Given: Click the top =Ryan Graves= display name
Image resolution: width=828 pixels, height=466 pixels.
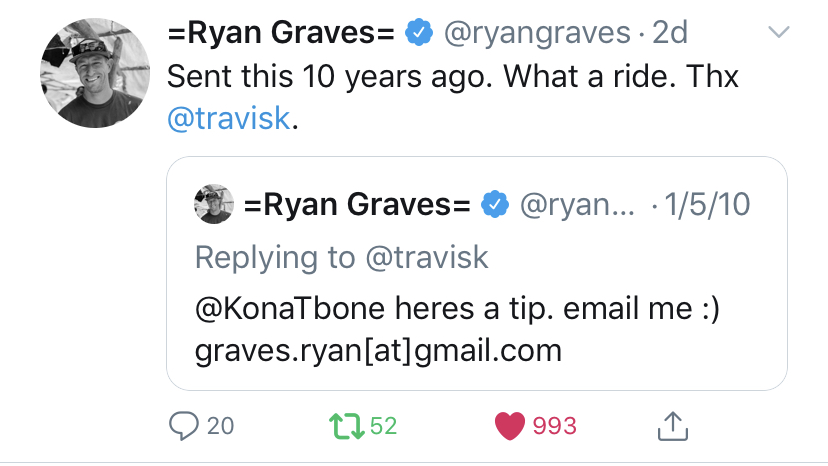Looking at the screenshot, I should pos(281,33).
